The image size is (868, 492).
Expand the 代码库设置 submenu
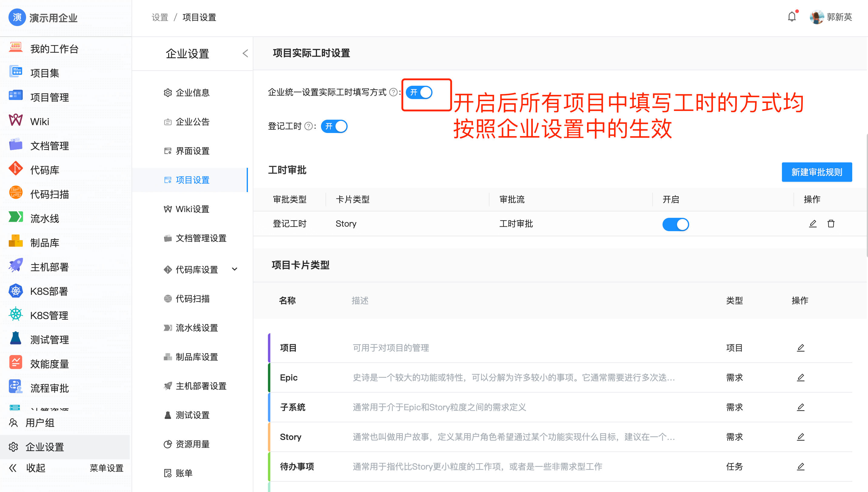pyautogui.click(x=235, y=269)
